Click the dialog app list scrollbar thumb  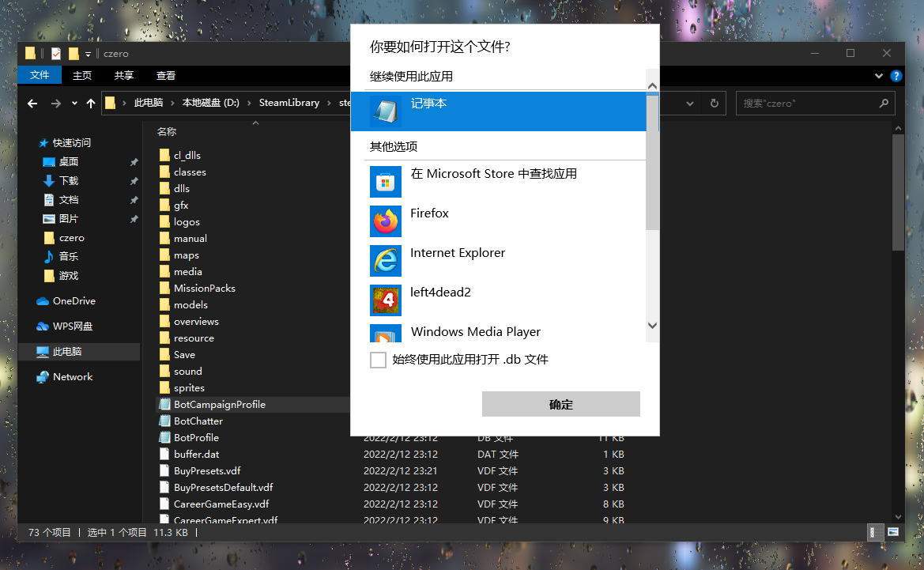(x=652, y=162)
